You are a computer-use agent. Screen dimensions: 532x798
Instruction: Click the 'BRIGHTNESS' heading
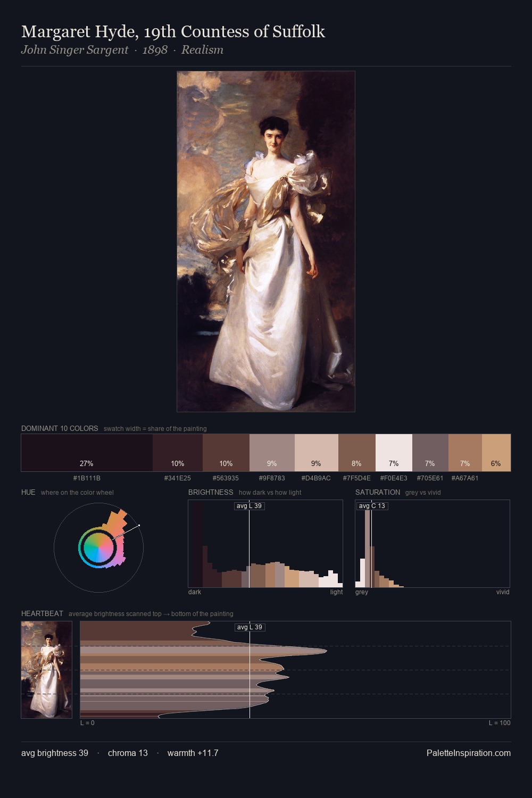211,492
